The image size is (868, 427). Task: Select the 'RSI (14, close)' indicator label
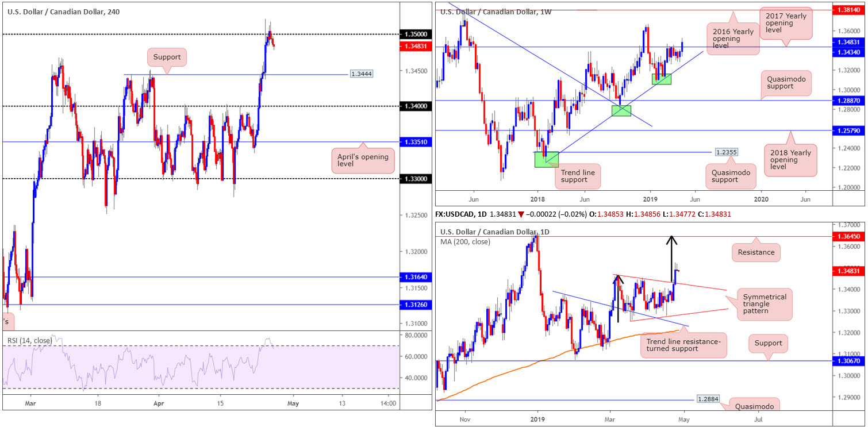tap(30, 341)
